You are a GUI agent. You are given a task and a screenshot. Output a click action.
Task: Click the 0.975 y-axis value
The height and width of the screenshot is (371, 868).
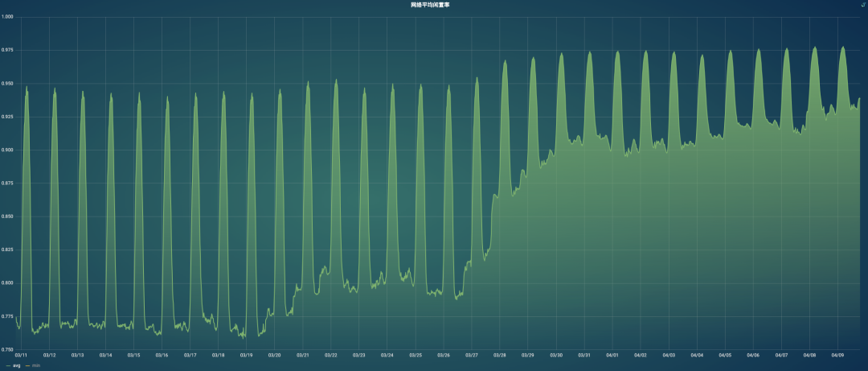6,50
